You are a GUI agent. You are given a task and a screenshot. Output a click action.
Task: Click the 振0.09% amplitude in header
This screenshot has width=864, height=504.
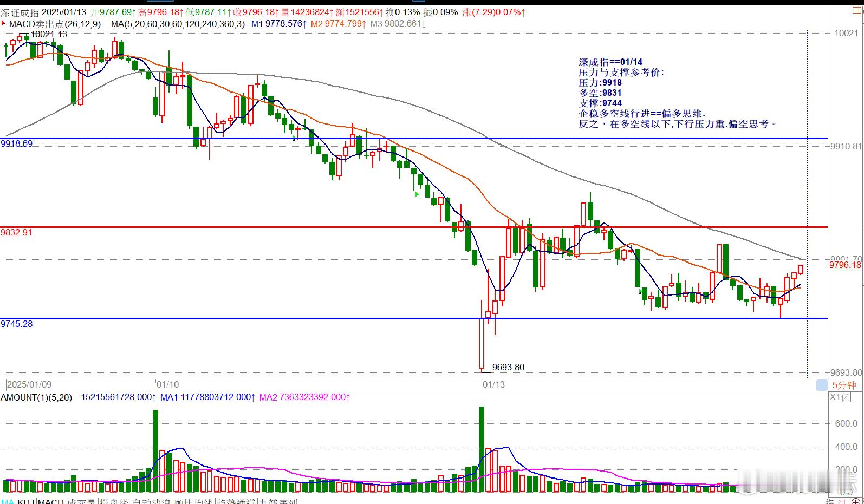click(440, 12)
